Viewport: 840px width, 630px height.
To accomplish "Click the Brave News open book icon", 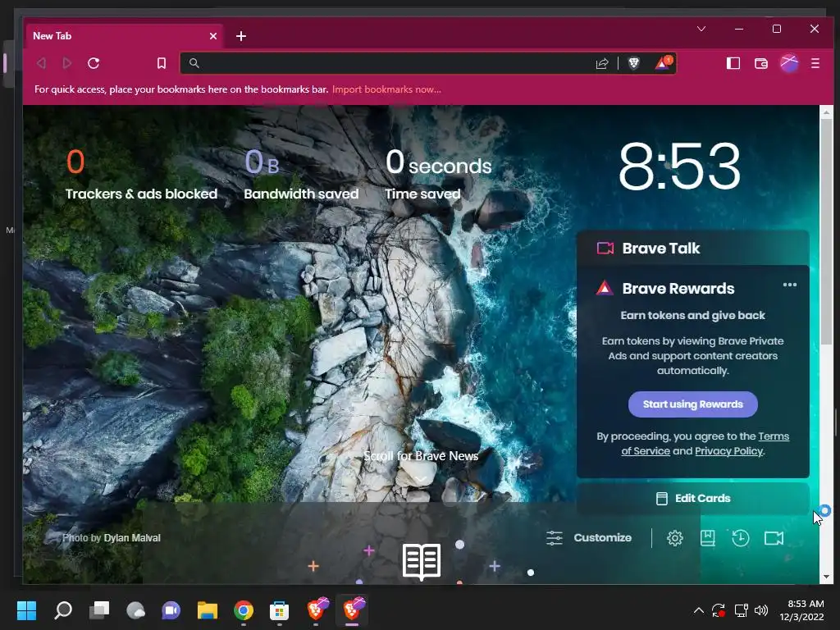I will point(422,562).
